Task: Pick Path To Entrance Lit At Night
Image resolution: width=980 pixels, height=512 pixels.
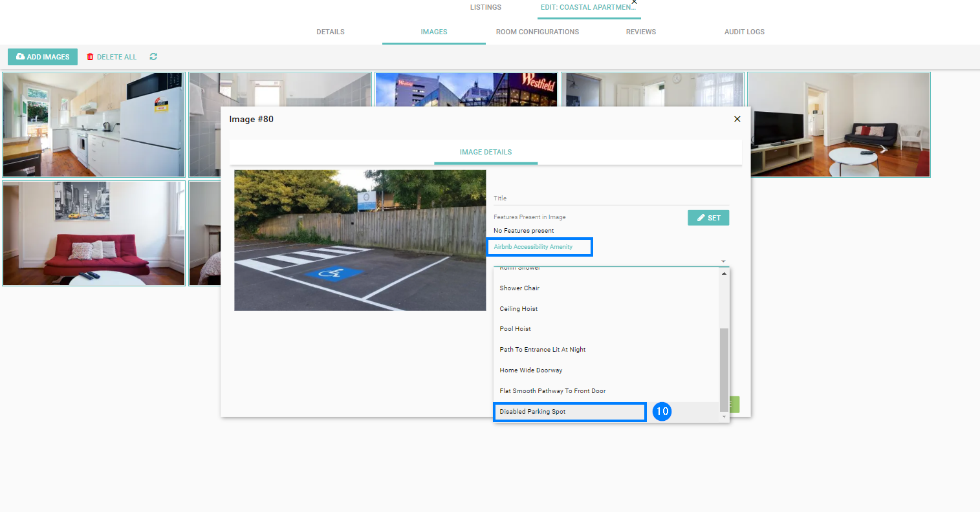Action: click(x=542, y=350)
